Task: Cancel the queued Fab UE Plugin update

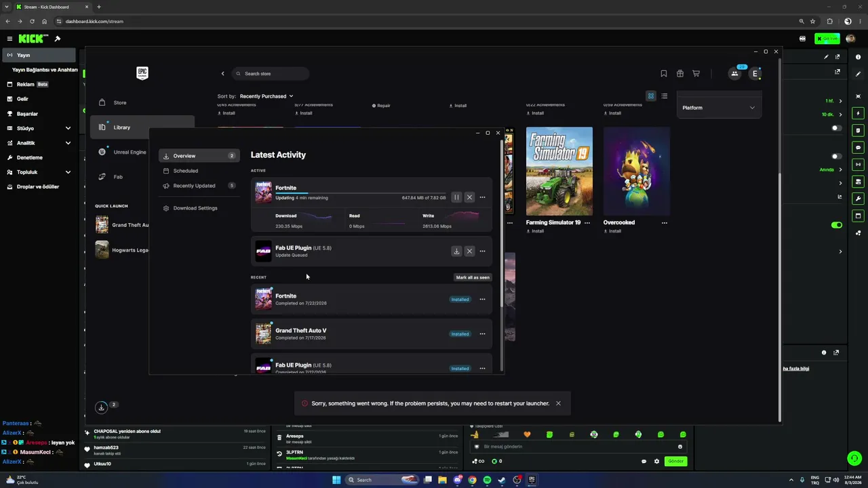Action: [x=469, y=251]
